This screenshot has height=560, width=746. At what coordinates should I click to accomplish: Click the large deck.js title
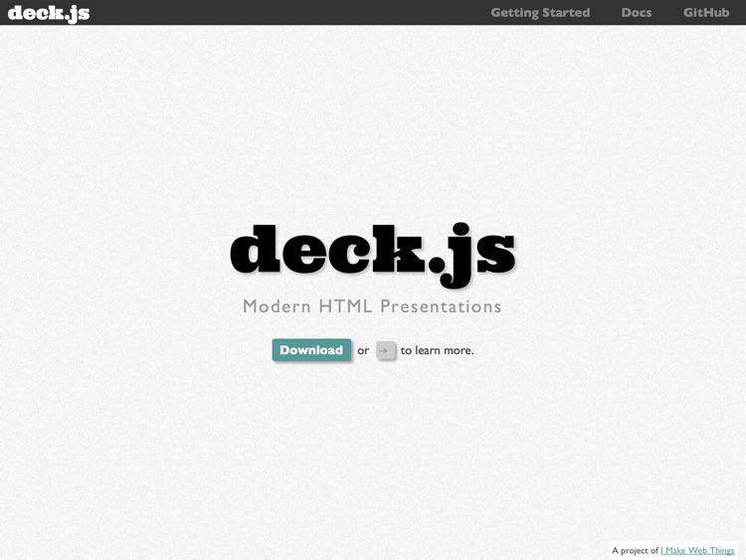pos(373,255)
